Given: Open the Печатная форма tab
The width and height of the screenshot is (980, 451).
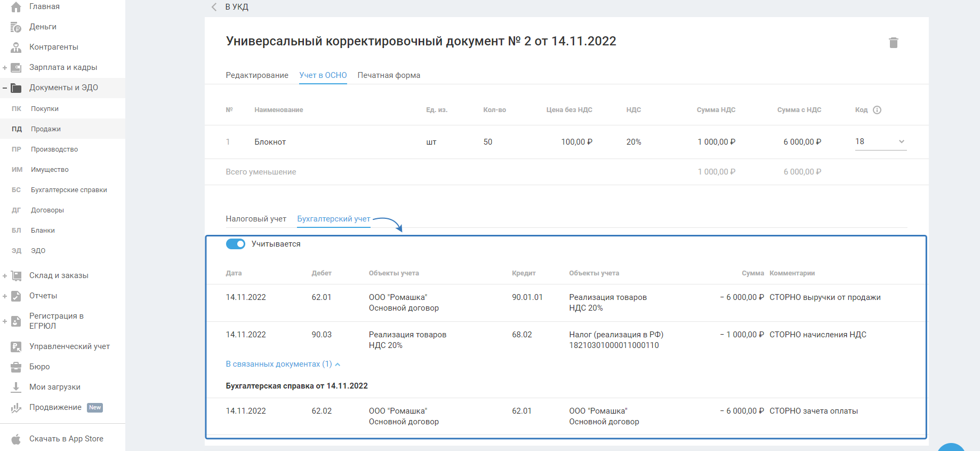Looking at the screenshot, I should [x=389, y=75].
